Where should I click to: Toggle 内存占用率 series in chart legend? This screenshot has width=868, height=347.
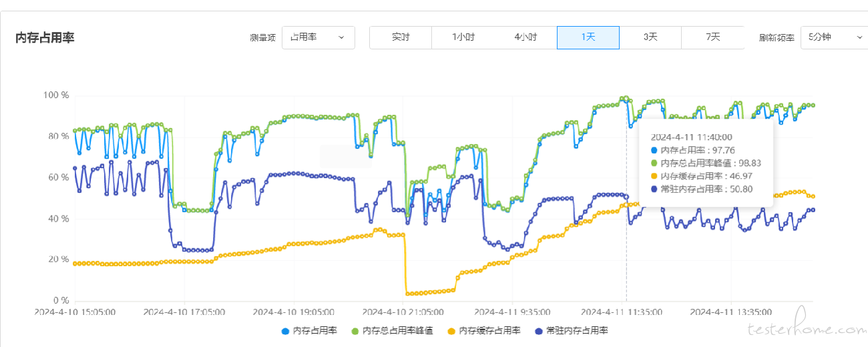click(x=309, y=331)
